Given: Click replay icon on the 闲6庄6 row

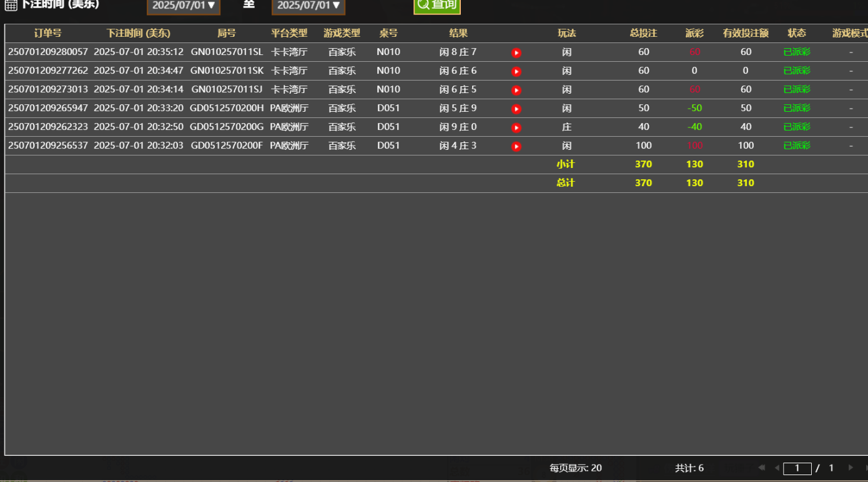Looking at the screenshot, I should tap(516, 71).
